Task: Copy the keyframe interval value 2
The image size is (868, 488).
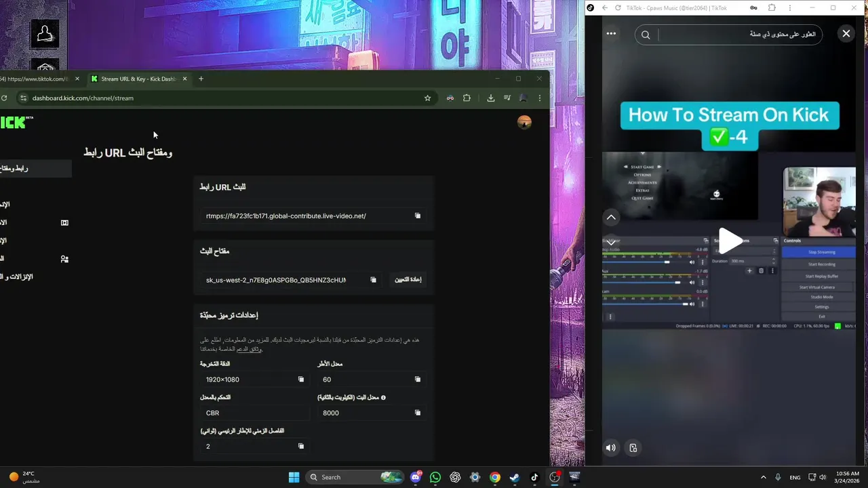Action: pyautogui.click(x=301, y=446)
